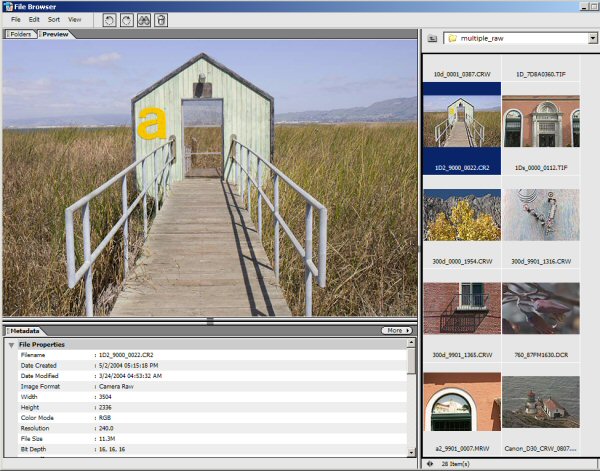The height and width of the screenshot is (471, 600).
Task: Click the Bit Depth 16, 16, 16 row
Action: pyautogui.click(x=212, y=449)
